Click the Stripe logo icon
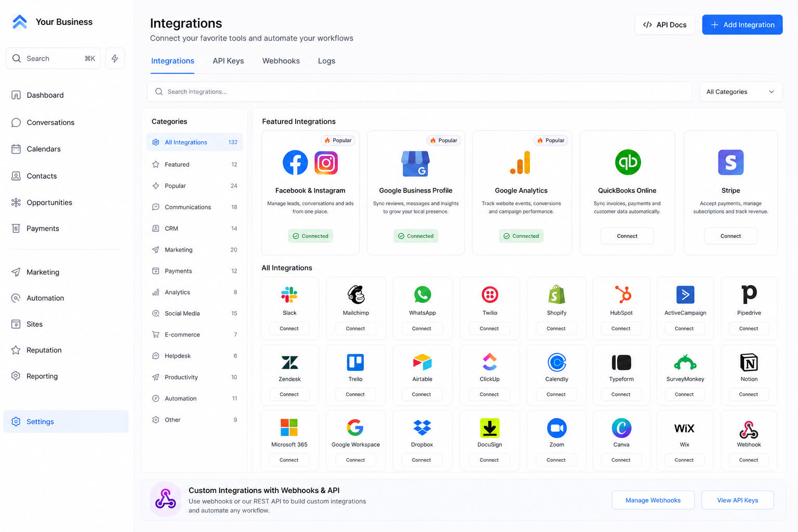 (x=730, y=162)
